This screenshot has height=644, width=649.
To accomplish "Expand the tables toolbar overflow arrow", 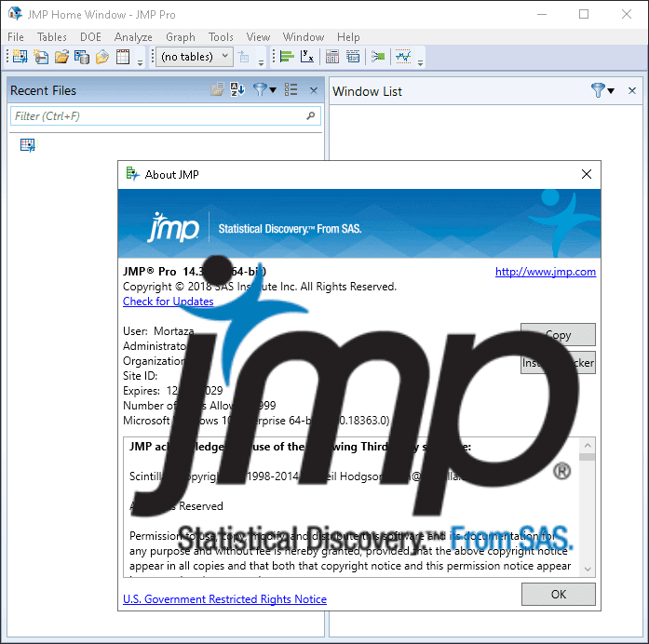I will click(261, 63).
